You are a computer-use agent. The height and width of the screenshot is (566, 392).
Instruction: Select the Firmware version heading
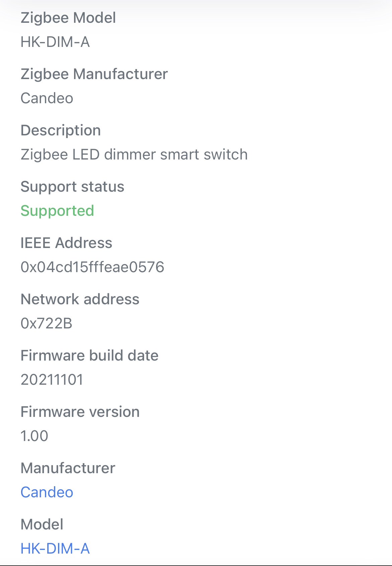pyautogui.click(x=80, y=412)
